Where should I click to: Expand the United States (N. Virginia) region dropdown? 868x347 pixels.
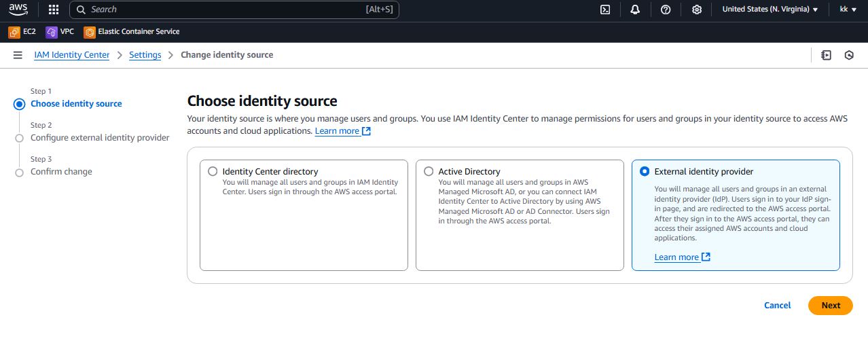pyautogui.click(x=770, y=10)
